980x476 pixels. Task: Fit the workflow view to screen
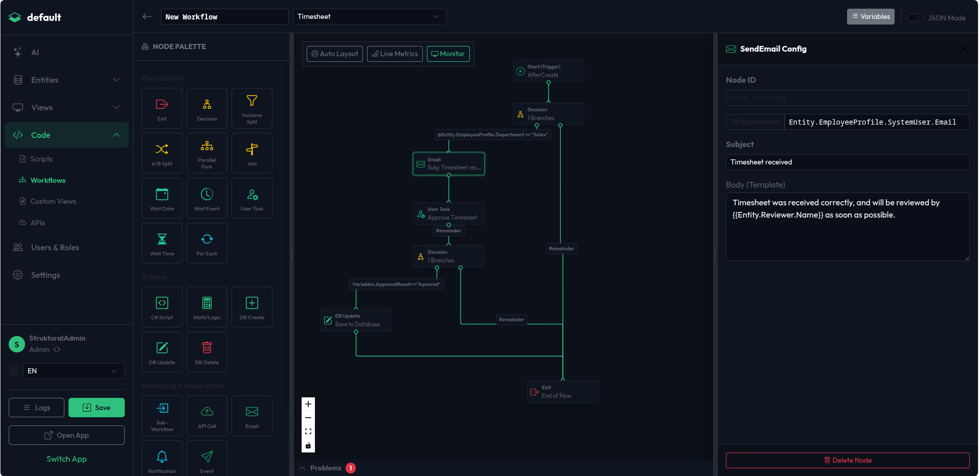click(308, 432)
